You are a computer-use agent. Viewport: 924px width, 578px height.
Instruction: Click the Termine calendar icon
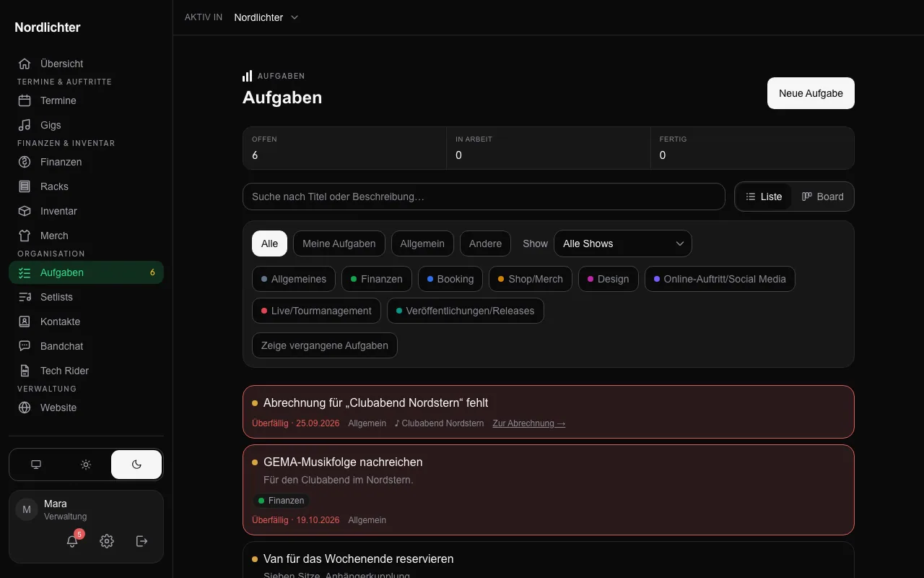pos(25,100)
